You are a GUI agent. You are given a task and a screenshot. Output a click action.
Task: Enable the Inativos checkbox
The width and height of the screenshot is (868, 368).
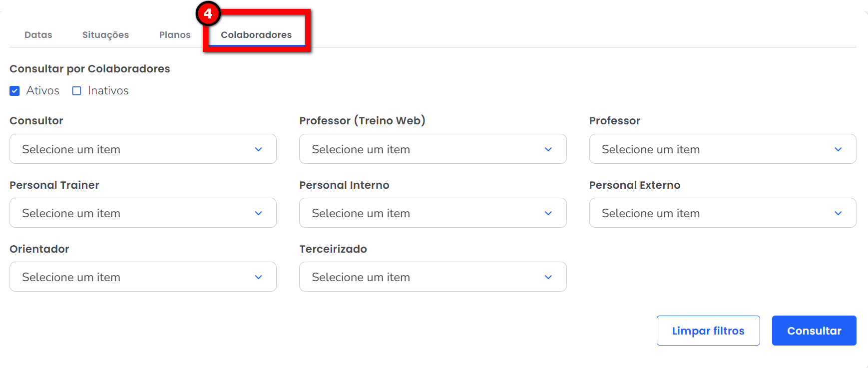click(x=77, y=91)
